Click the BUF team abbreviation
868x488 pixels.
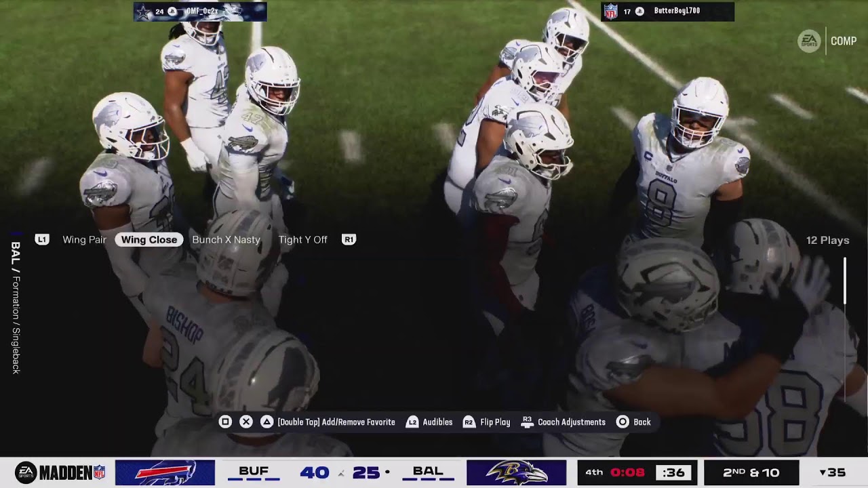click(254, 471)
